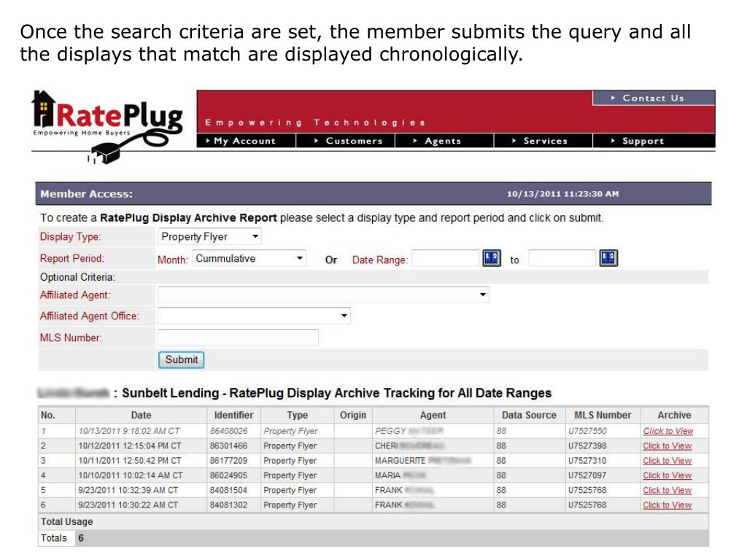Expand the Affiliated Agent dropdown
Screen dimensions: 747x560
coord(323,295)
